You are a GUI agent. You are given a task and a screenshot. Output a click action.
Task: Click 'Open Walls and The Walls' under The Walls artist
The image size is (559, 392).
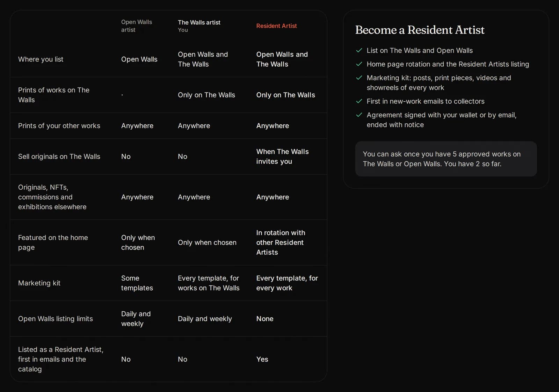[203, 59]
